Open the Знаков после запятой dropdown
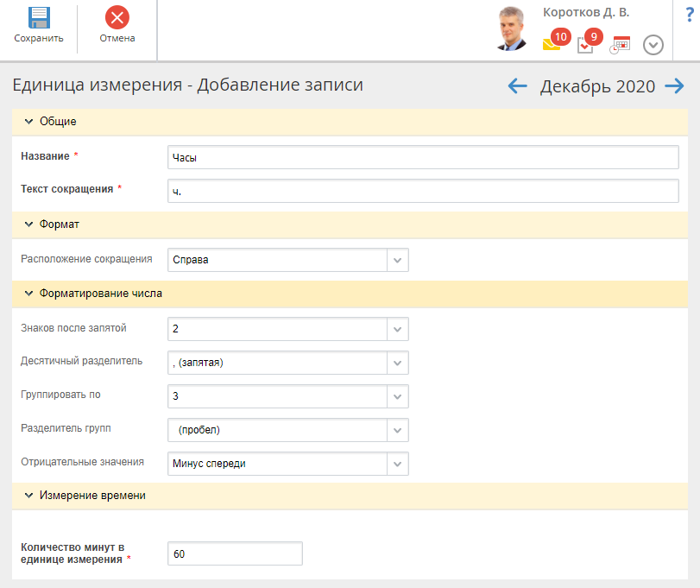This screenshot has height=588, width=700. pyautogui.click(x=397, y=329)
